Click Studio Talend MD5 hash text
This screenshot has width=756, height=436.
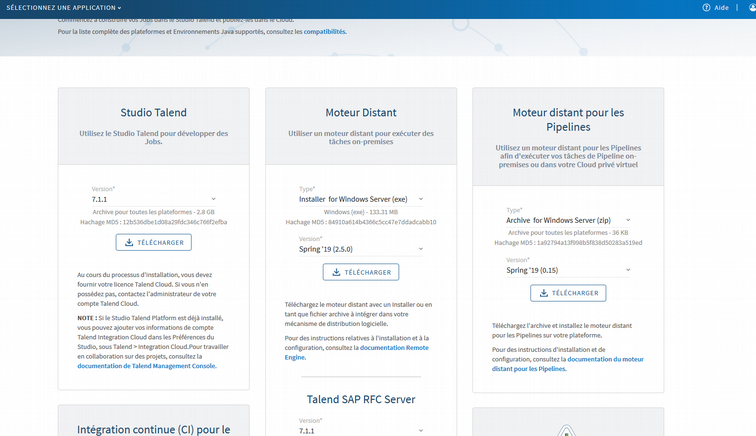(153, 222)
